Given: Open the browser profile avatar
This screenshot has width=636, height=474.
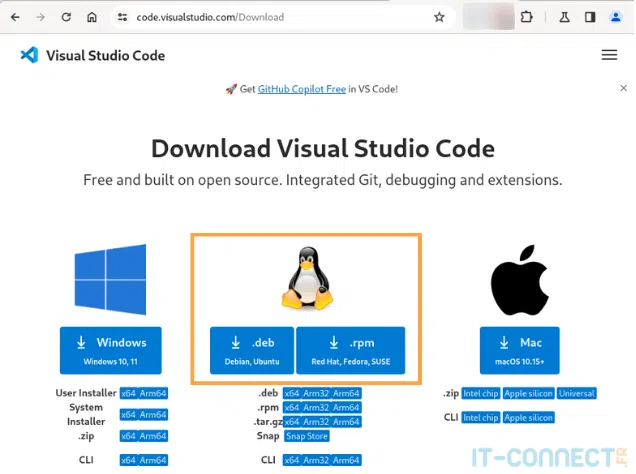Looking at the screenshot, I should click(613, 17).
